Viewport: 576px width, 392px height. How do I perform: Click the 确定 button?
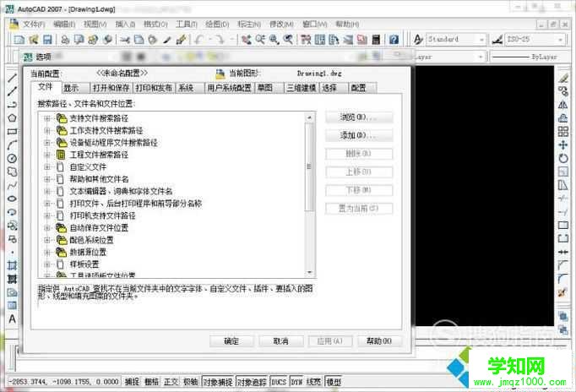click(x=231, y=341)
